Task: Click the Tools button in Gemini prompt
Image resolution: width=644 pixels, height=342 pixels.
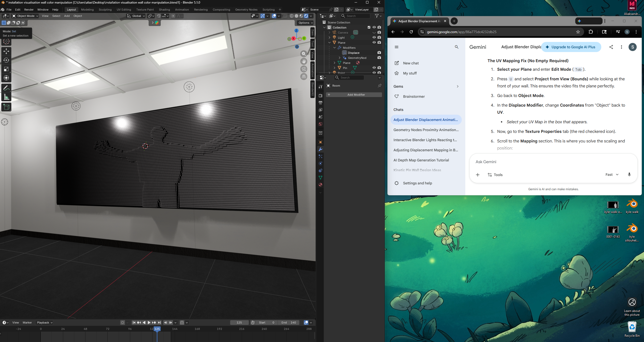Action: pyautogui.click(x=495, y=175)
